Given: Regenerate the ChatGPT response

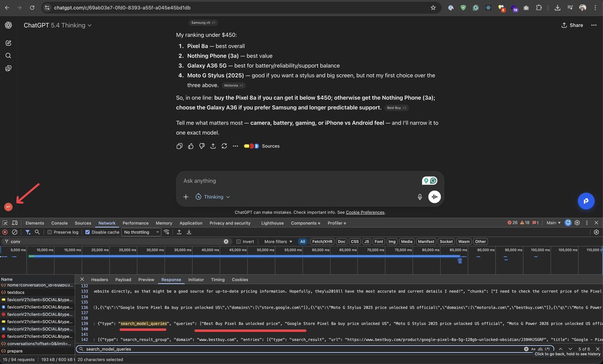Looking at the screenshot, I should pos(224,146).
